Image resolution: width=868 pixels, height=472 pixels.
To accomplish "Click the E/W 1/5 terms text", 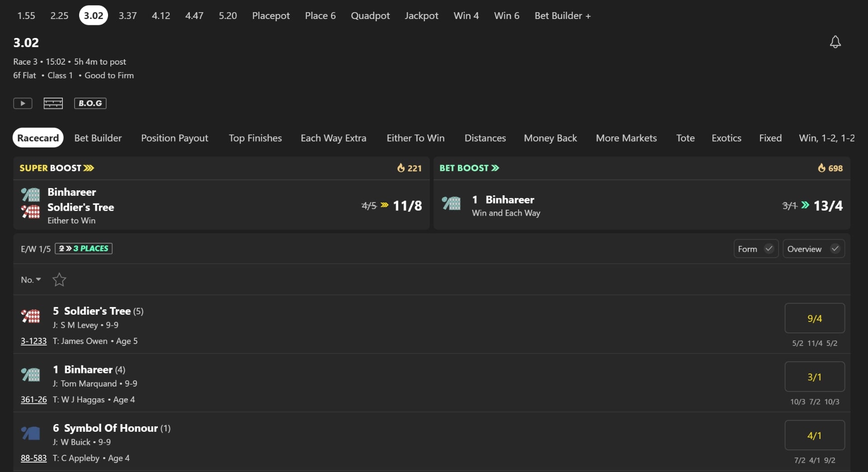I will tap(36, 249).
